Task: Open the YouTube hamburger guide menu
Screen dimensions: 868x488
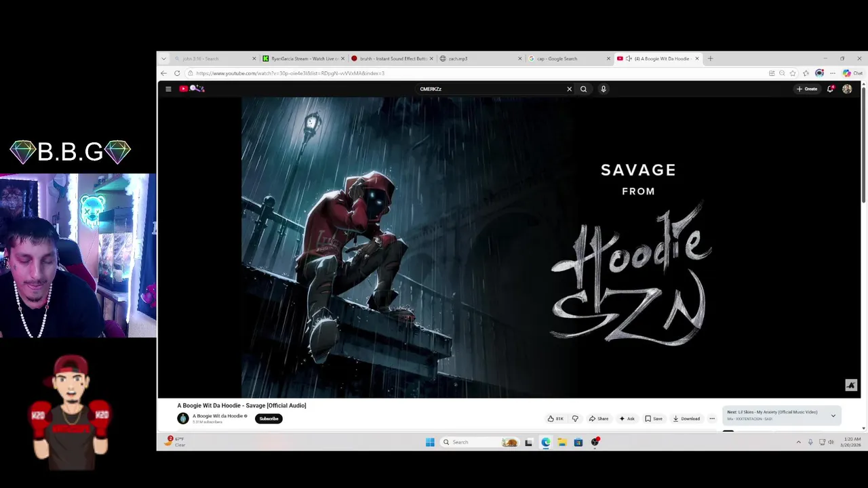Action: [168, 89]
